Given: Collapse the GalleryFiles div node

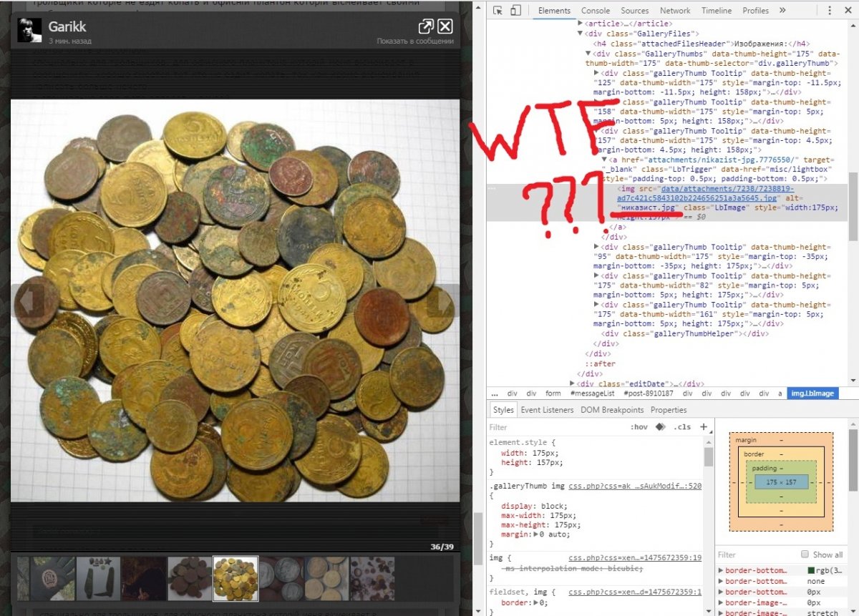Looking at the screenshot, I should tap(581, 34).
